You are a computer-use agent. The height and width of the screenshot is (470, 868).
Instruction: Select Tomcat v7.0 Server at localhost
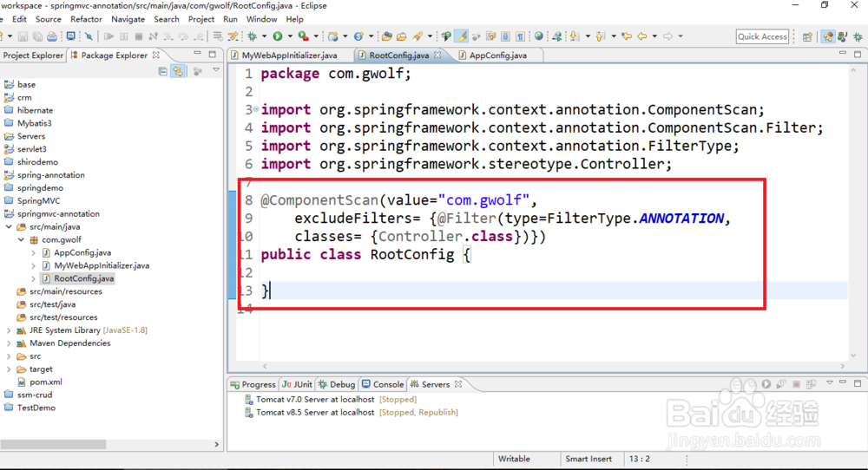tap(331, 399)
